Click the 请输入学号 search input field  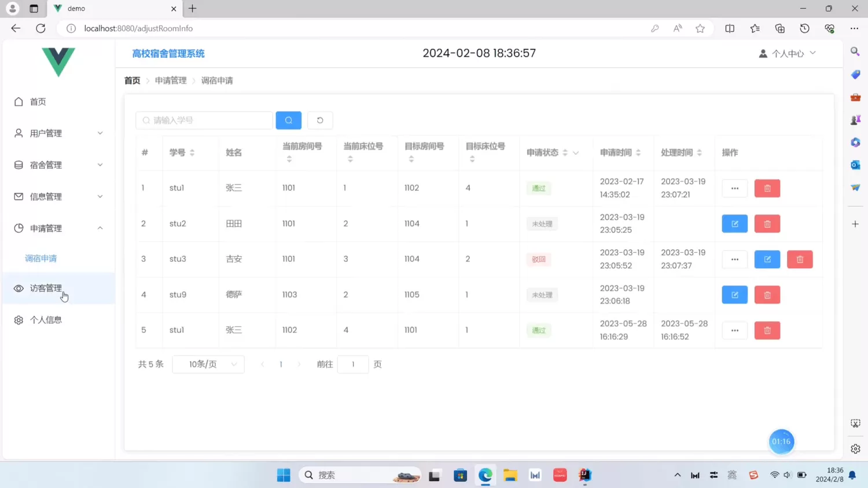pyautogui.click(x=204, y=120)
